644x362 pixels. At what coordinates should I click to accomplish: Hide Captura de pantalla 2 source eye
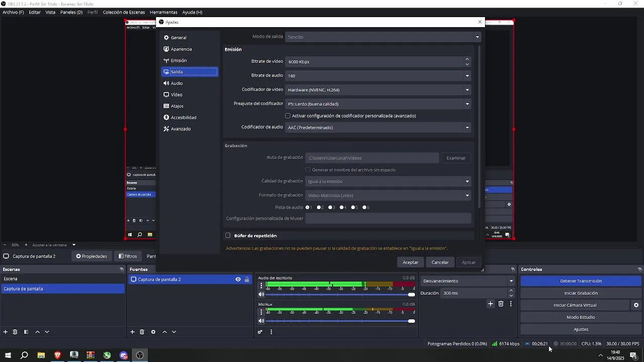[x=238, y=280]
